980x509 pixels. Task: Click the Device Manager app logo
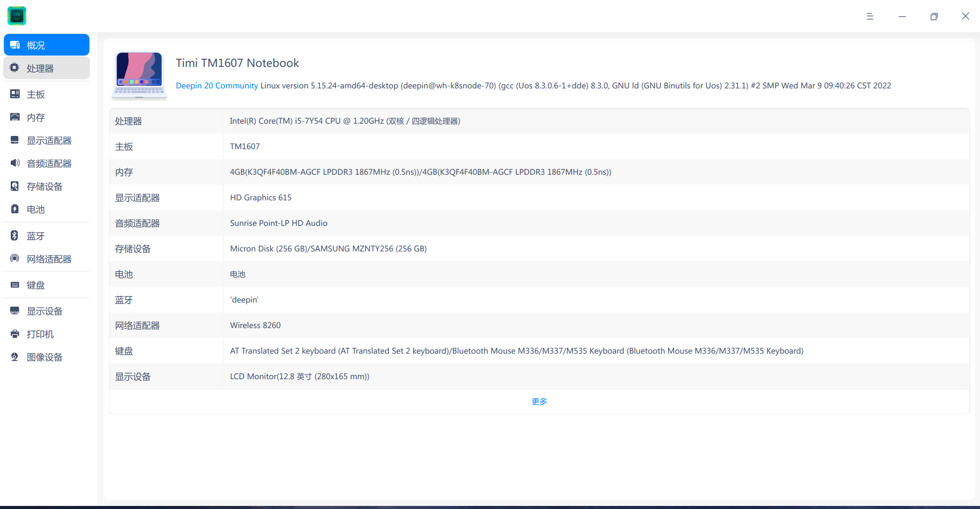pyautogui.click(x=17, y=16)
